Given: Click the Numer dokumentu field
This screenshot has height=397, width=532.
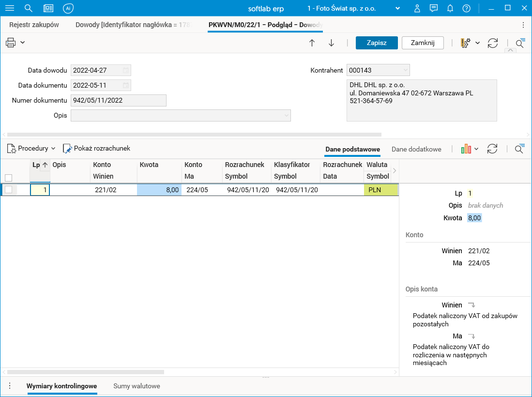Looking at the screenshot, I should pyautogui.click(x=119, y=100).
